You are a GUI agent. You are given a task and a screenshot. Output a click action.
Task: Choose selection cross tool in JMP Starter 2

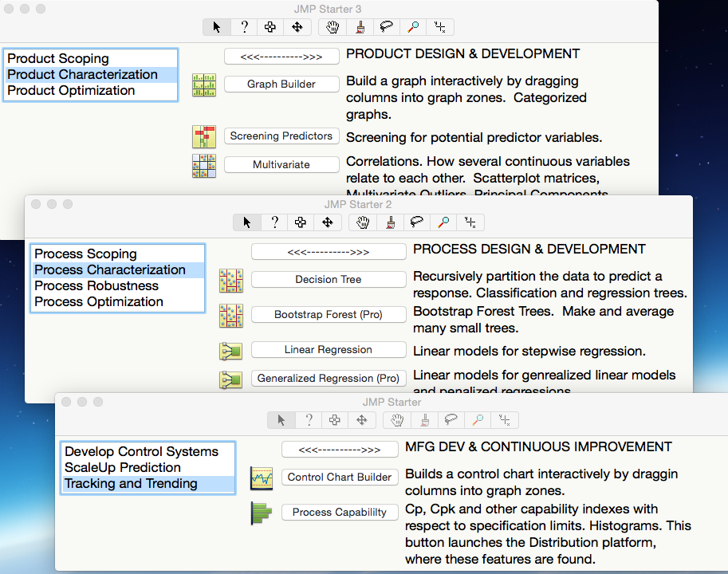301,222
